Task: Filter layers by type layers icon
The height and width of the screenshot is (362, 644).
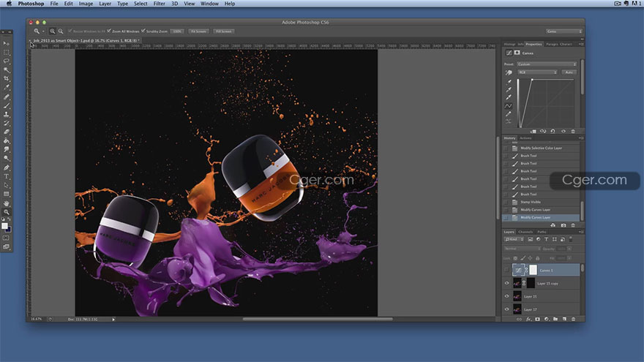Action: click(x=546, y=239)
